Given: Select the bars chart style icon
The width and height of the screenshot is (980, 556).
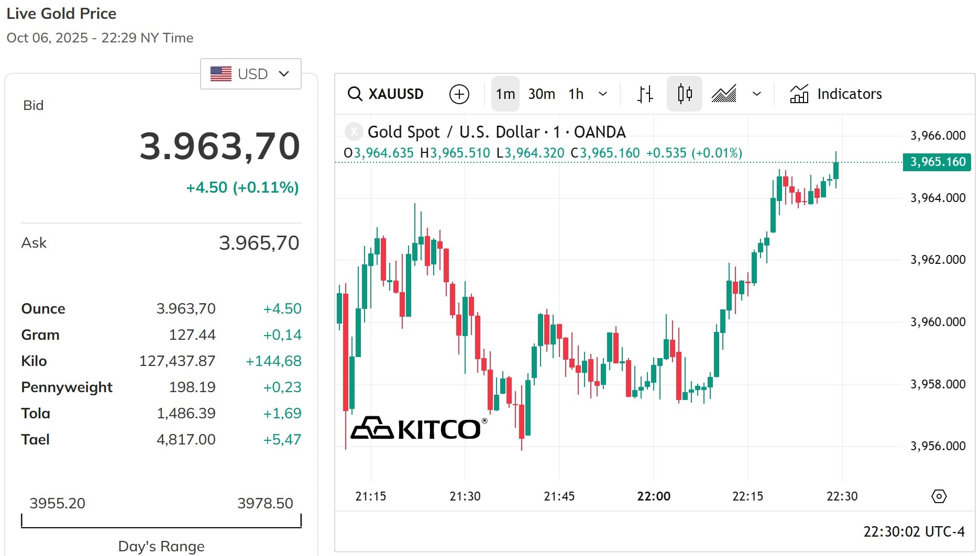Looking at the screenshot, I should pos(645,94).
